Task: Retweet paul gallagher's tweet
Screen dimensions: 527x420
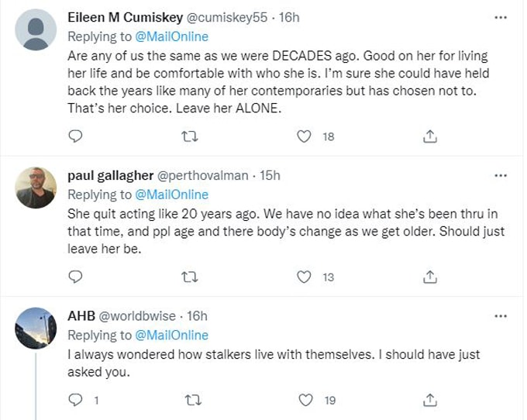Action: [x=190, y=277]
